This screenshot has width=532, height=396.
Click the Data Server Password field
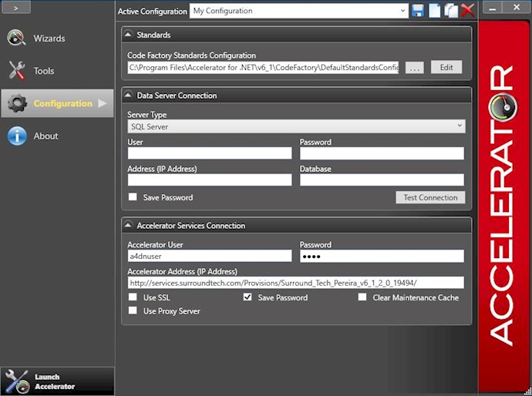(x=382, y=153)
